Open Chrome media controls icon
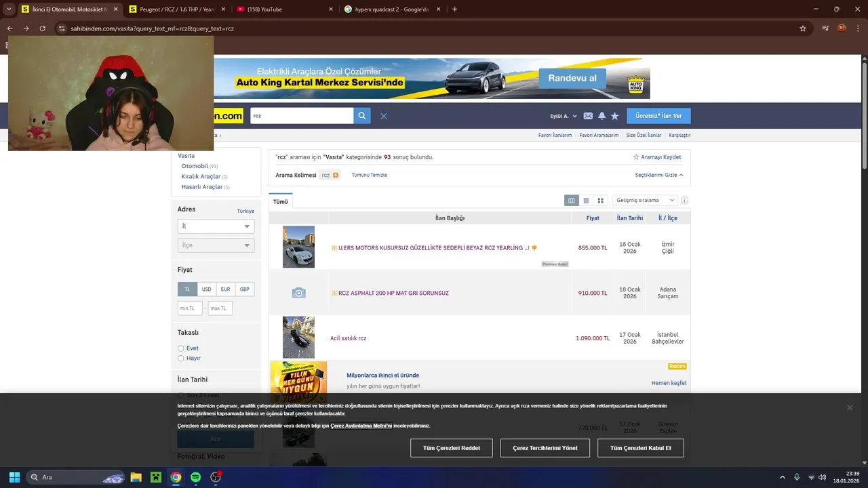The height and width of the screenshot is (488, 868). click(825, 28)
